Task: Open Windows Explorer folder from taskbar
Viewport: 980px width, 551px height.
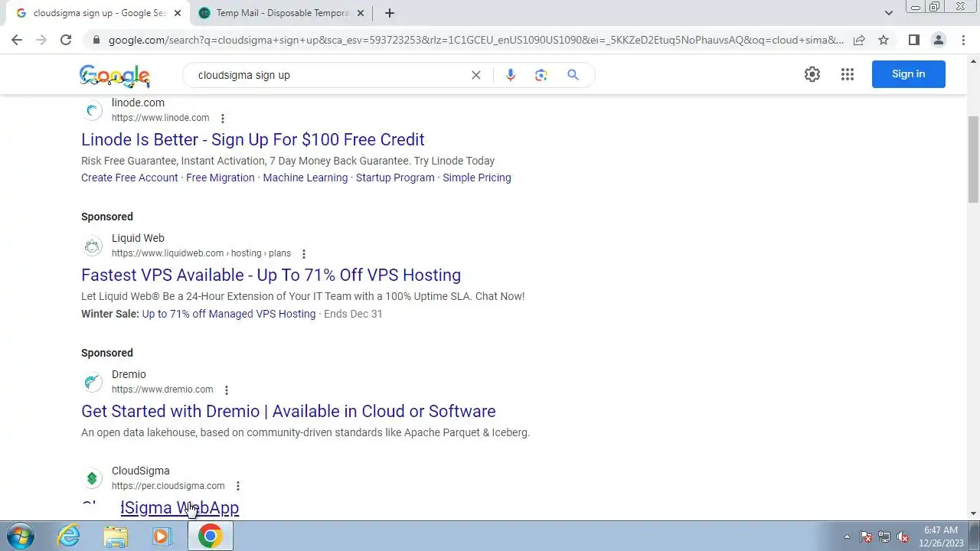Action: click(116, 536)
